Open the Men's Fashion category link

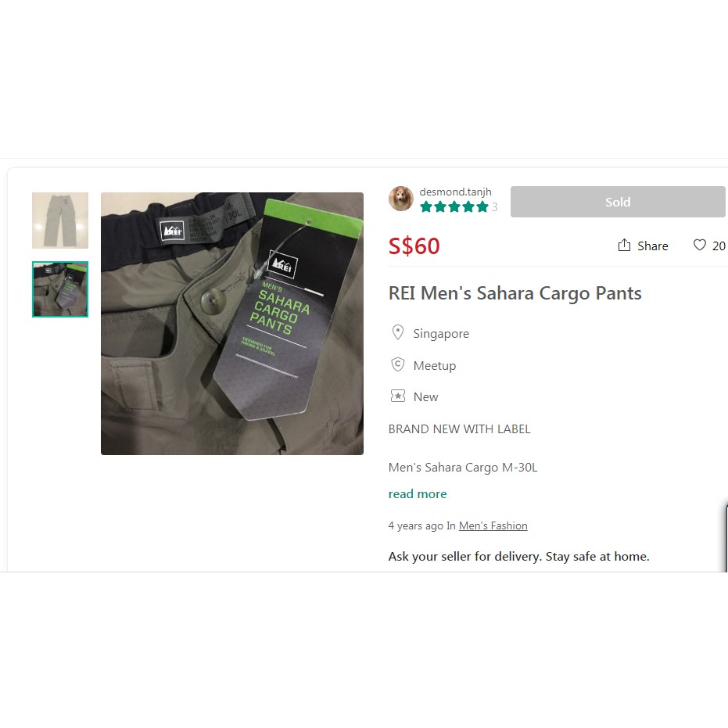pyautogui.click(x=493, y=525)
